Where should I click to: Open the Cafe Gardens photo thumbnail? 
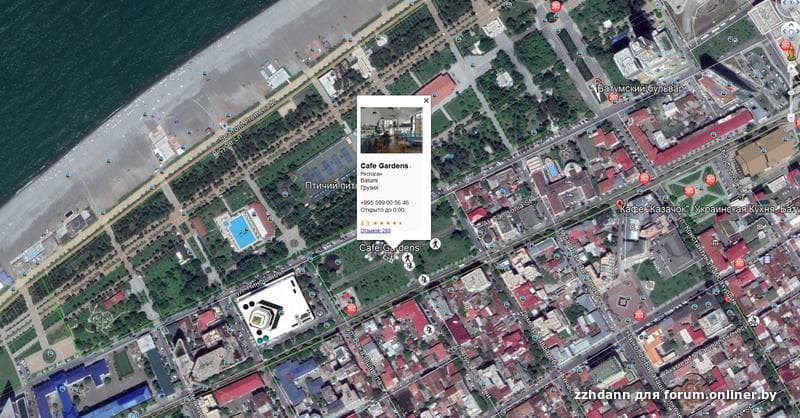click(391, 130)
